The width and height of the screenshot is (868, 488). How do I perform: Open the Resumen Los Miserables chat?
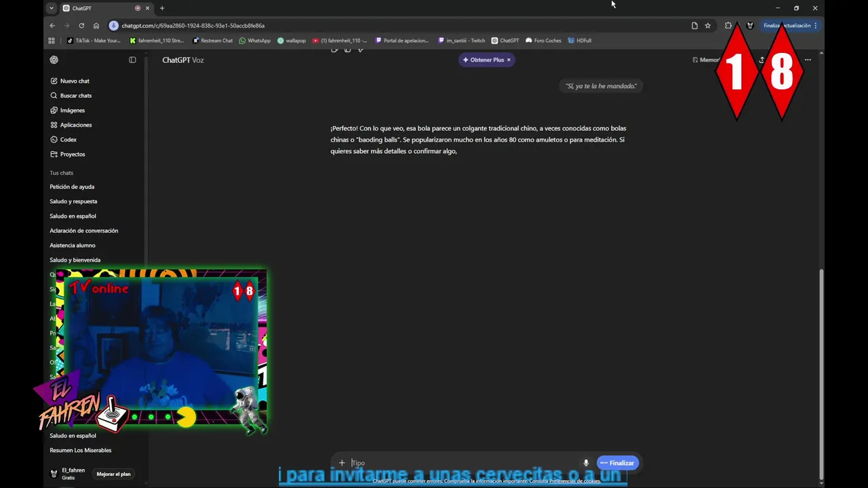pos(80,450)
